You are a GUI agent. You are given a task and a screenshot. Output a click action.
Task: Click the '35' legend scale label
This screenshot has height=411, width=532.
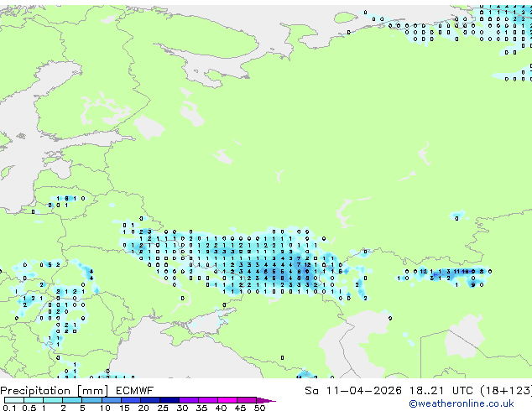click(201, 408)
